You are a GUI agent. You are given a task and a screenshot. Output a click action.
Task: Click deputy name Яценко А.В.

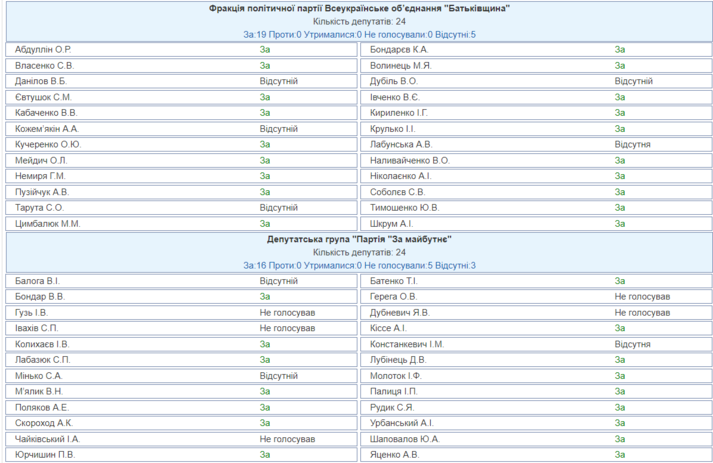(395, 454)
